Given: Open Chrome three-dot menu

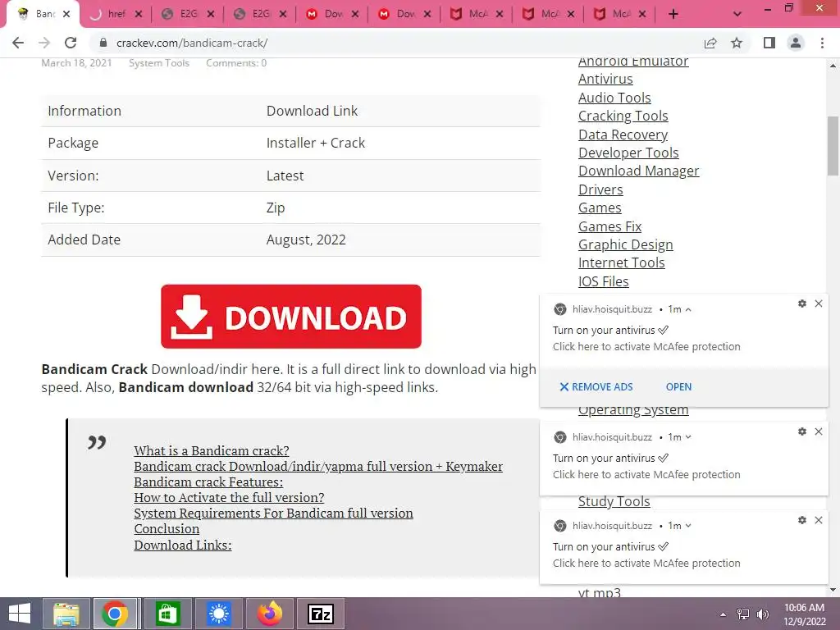Looking at the screenshot, I should (822, 43).
